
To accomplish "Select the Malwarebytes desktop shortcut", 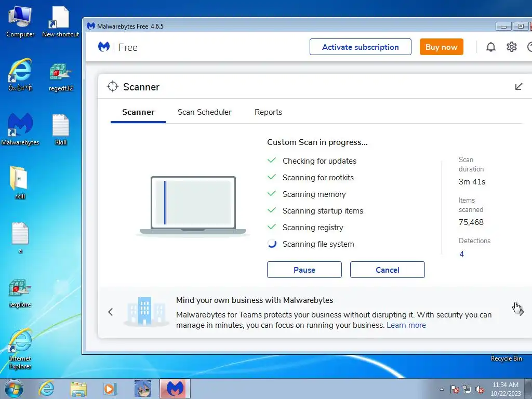I will tap(20, 129).
